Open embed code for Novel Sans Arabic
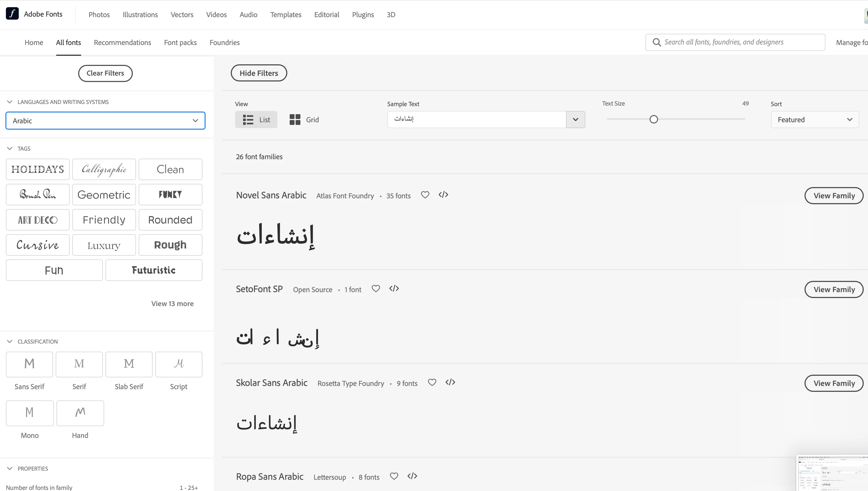This screenshot has height=491, width=868. [443, 195]
